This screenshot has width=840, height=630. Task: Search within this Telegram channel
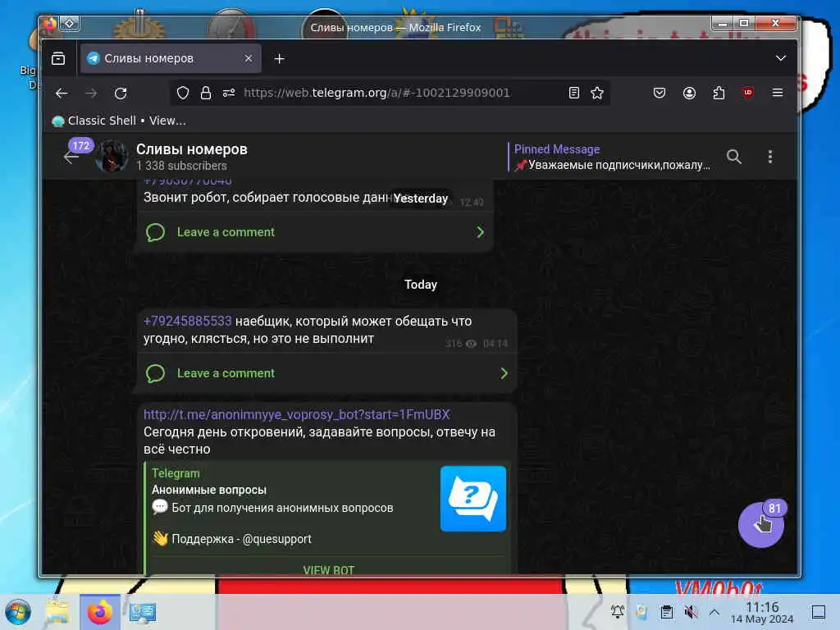click(x=734, y=157)
